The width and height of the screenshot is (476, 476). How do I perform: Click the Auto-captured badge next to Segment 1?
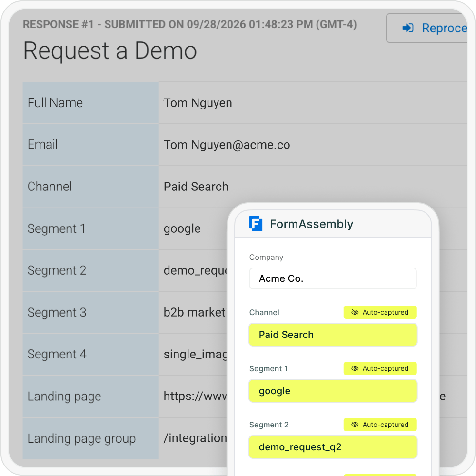pos(380,368)
